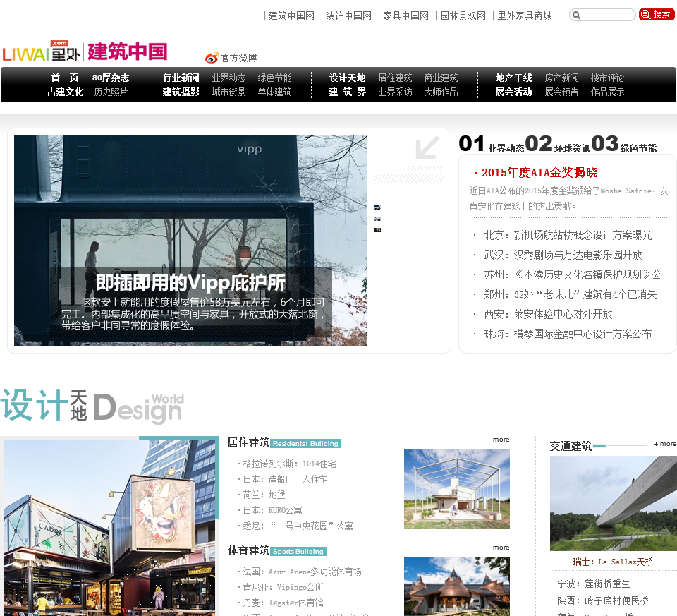Open 悉尼 一号中央花园公寓 link
The height and width of the screenshot is (616, 677).
click(x=298, y=526)
